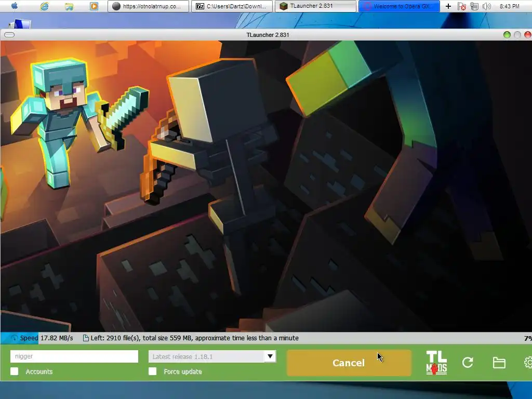Click the green TLauncher title bar button
The image size is (532, 399).
pyautogui.click(x=507, y=35)
